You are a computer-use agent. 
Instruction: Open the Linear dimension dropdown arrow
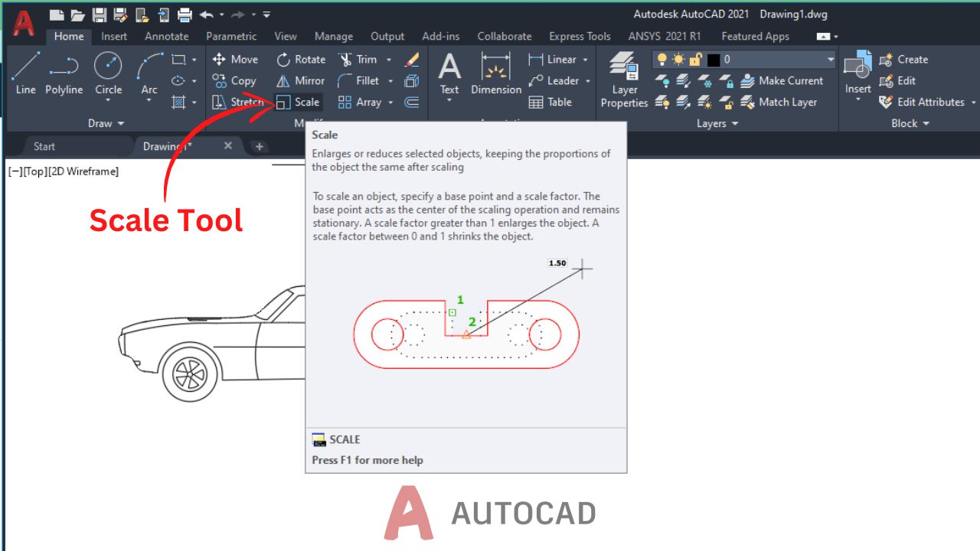586,59
